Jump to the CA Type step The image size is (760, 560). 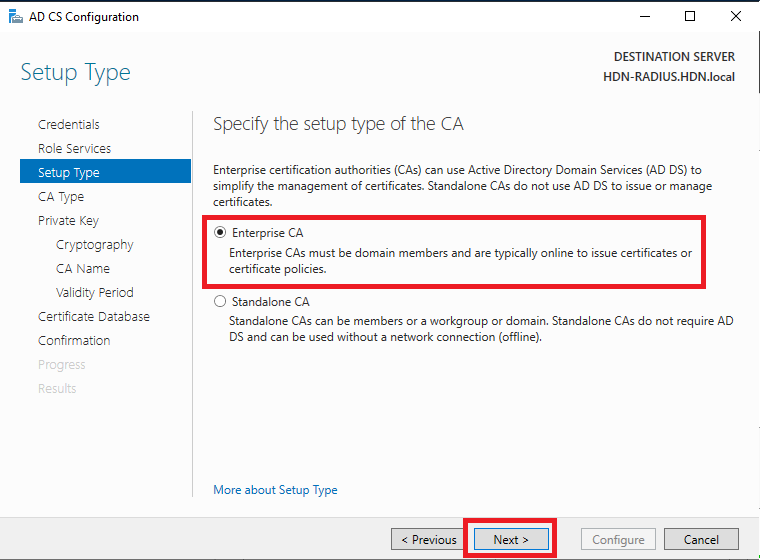tap(61, 197)
